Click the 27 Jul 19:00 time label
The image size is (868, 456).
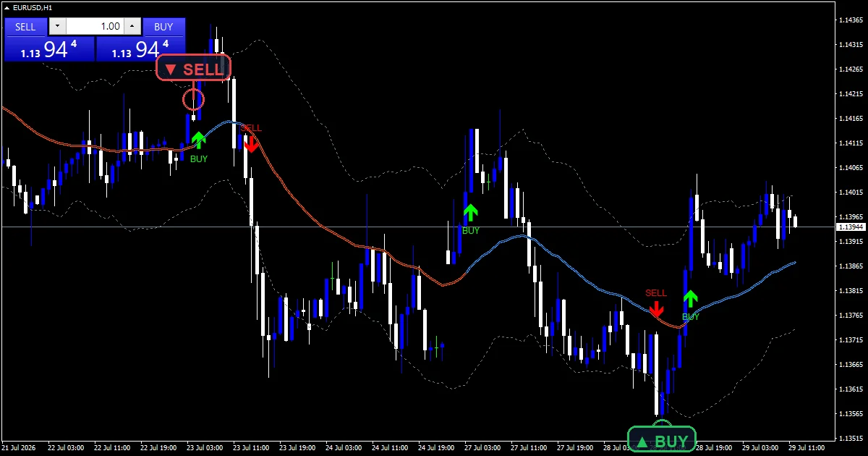(575, 448)
